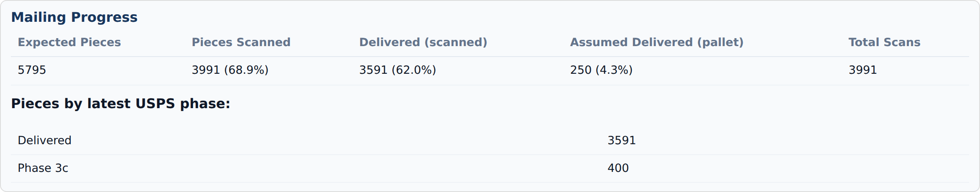Click the (scanned) text in header

[x=455, y=42]
